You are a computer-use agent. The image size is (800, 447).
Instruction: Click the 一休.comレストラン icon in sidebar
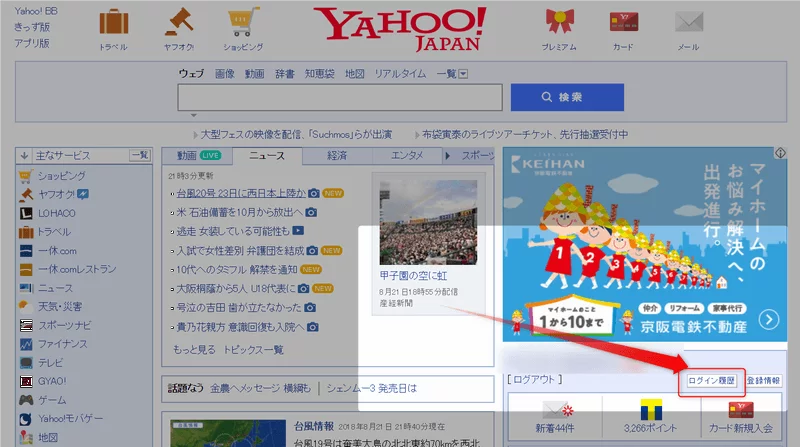(x=26, y=269)
